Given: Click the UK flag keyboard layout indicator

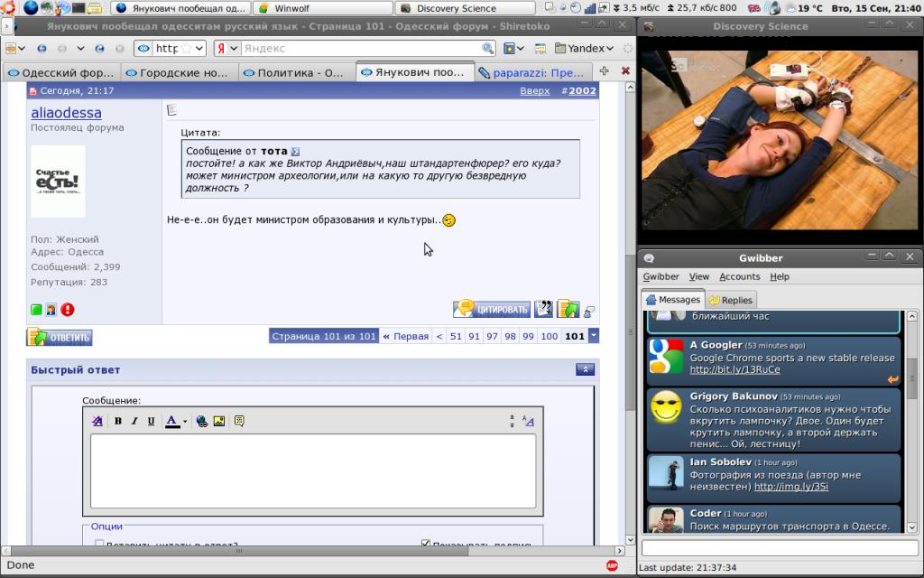Looking at the screenshot, I should [x=753, y=8].
